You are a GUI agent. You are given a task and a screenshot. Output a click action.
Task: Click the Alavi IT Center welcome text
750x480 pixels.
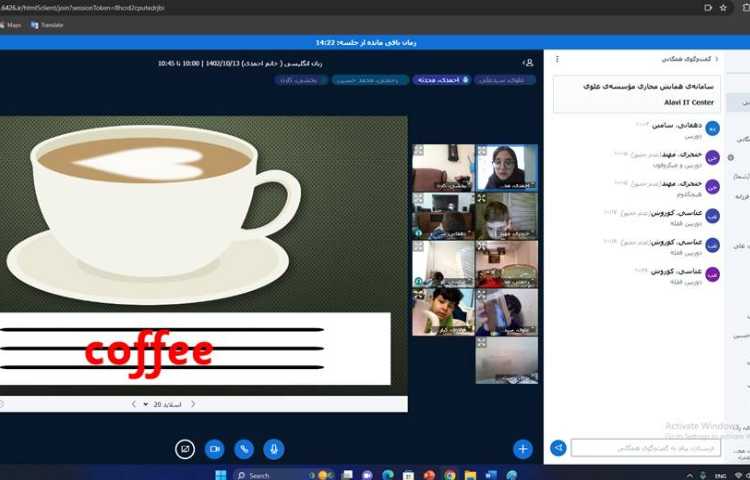coord(689,102)
